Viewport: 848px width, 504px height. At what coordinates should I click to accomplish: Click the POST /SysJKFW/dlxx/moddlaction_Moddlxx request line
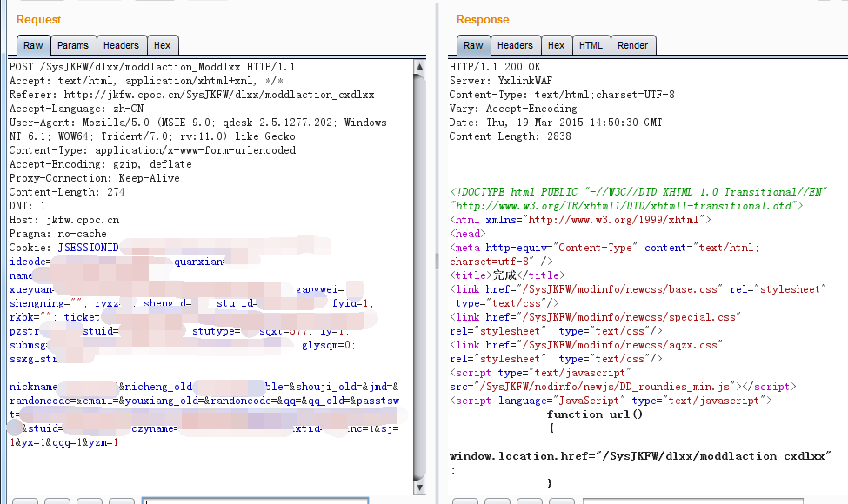click(152, 67)
